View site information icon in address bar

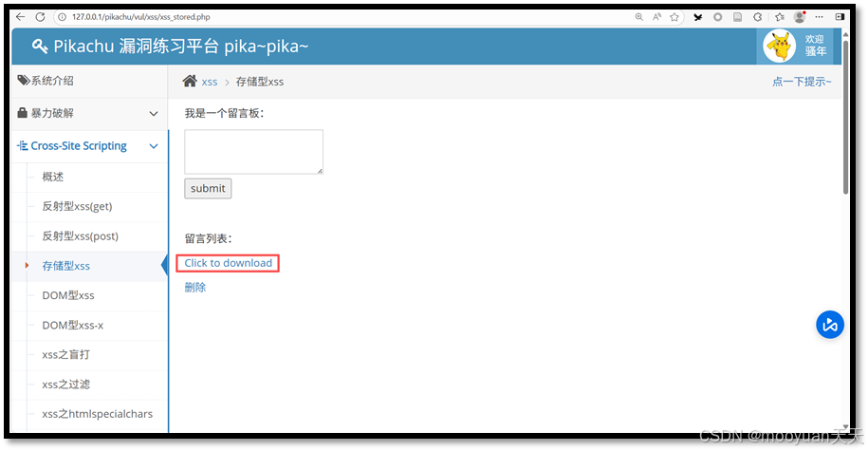tap(62, 17)
